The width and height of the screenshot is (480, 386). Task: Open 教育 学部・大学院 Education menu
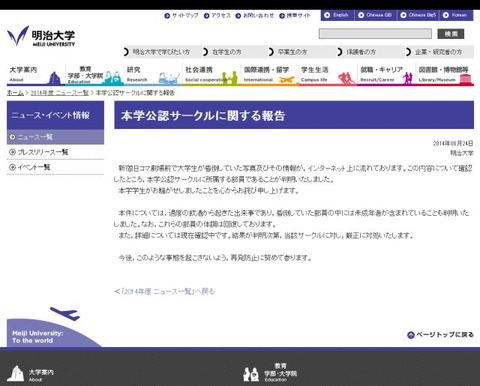(94, 75)
